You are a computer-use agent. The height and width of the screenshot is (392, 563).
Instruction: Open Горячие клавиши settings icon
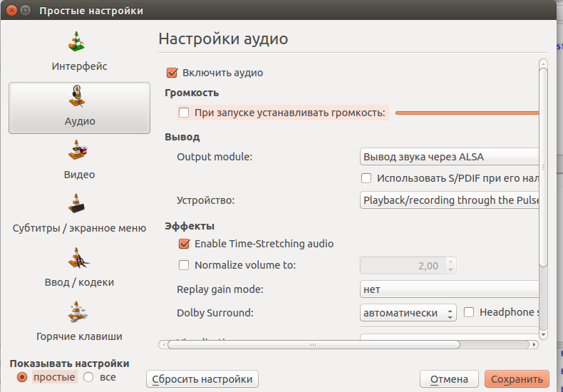(77, 311)
